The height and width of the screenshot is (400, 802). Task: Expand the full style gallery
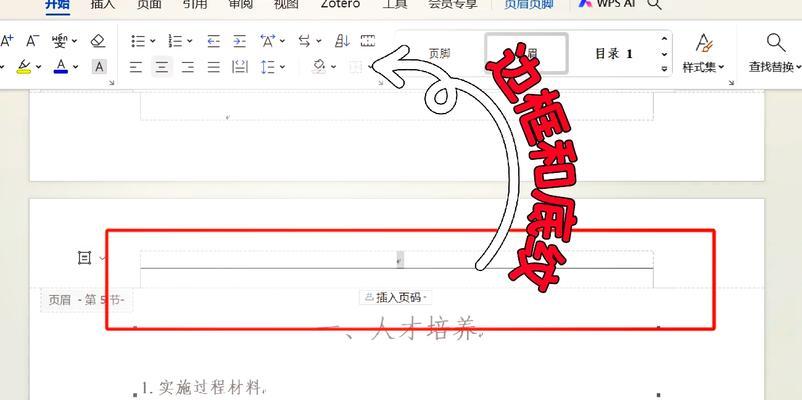(x=664, y=69)
